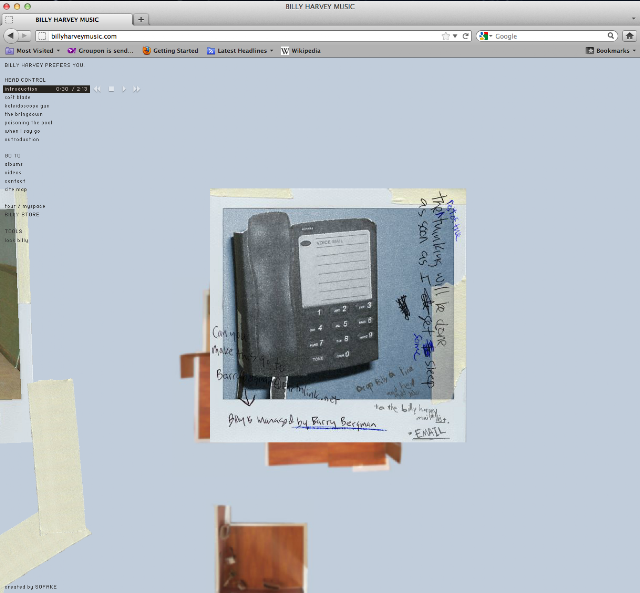Click BILLY HARVEY PREFERS YOU heading

(x=44, y=65)
